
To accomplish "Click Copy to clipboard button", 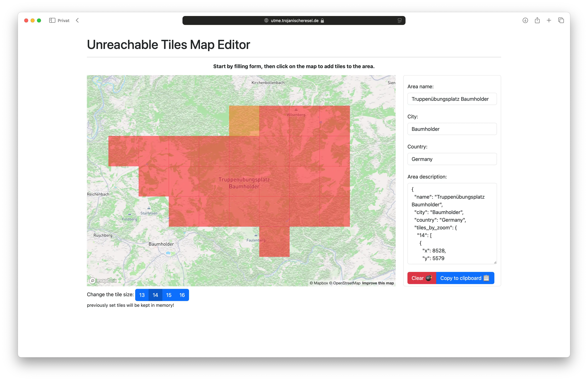I will (x=465, y=278).
